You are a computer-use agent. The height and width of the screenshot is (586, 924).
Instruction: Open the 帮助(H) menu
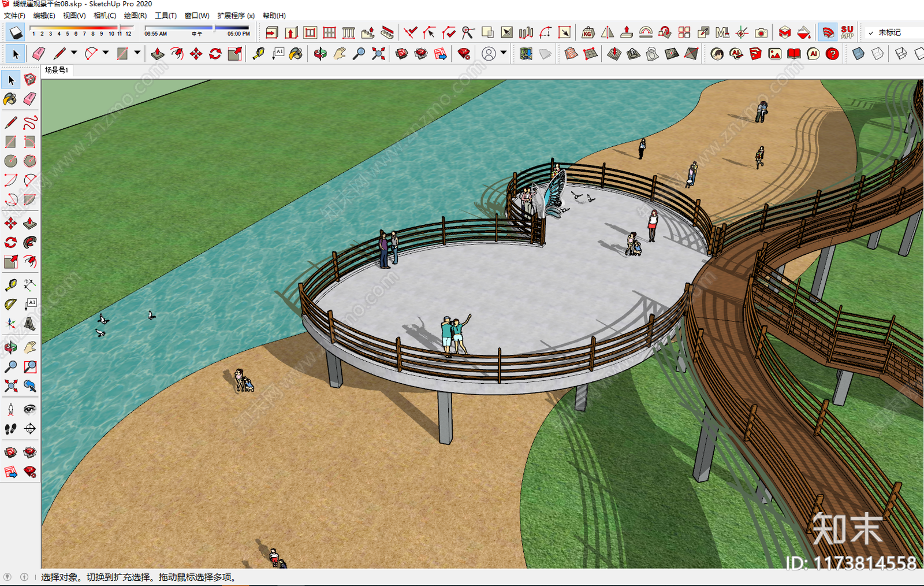point(274,16)
